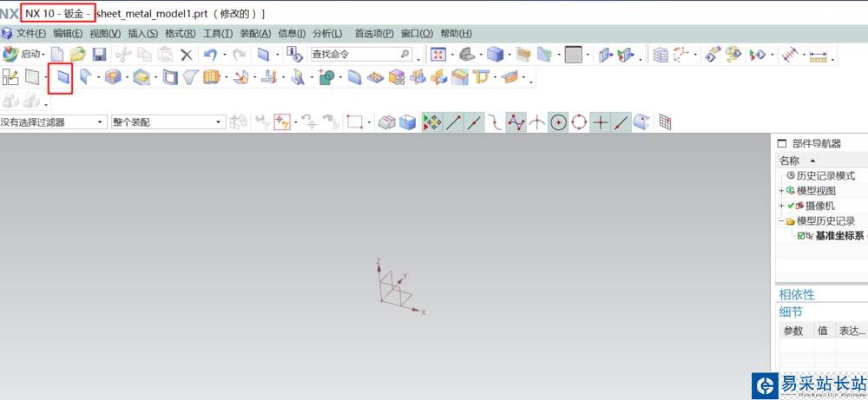The width and height of the screenshot is (868, 400).
Task: Click the Open folder icon
Action: coord(78,54)
